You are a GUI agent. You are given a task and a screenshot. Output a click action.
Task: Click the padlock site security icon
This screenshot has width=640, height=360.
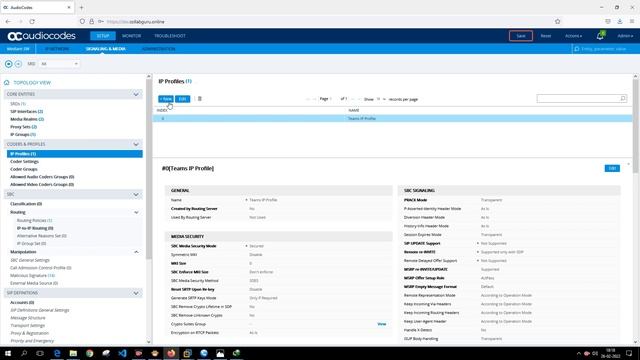point(91,22)
